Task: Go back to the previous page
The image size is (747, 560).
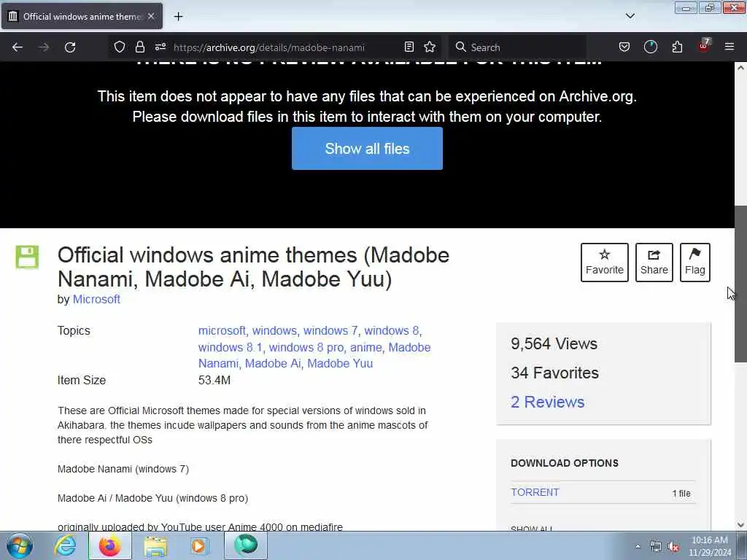Action: (18, 47)
